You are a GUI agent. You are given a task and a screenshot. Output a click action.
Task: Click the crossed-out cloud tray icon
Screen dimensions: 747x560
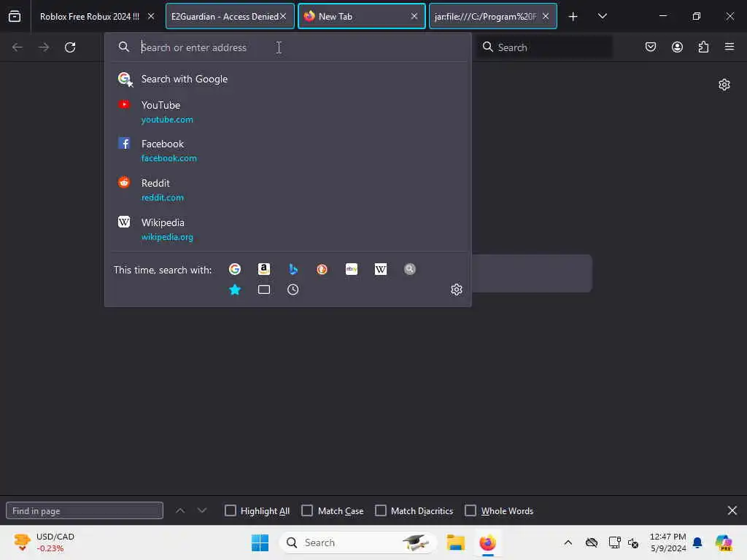point(592,542)
